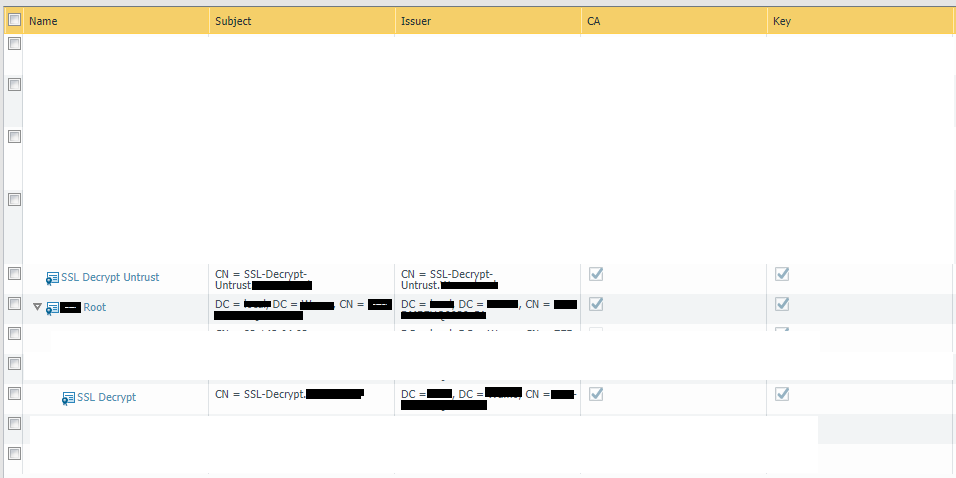Click subject cell 'CN = SSL-Decrypt-Untrust'
This screenshot has width=956, height=478.
pyautogui.click(x=302, y=279)
